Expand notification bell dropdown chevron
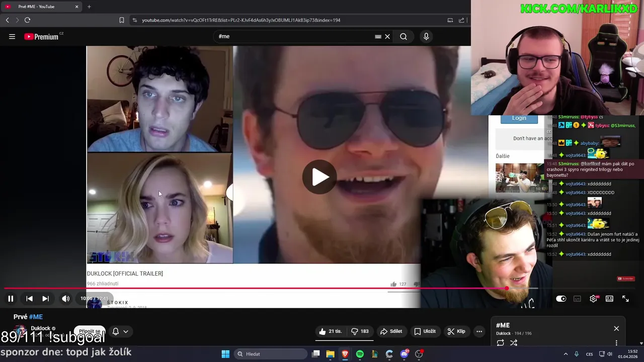 [x=126, y=331]
